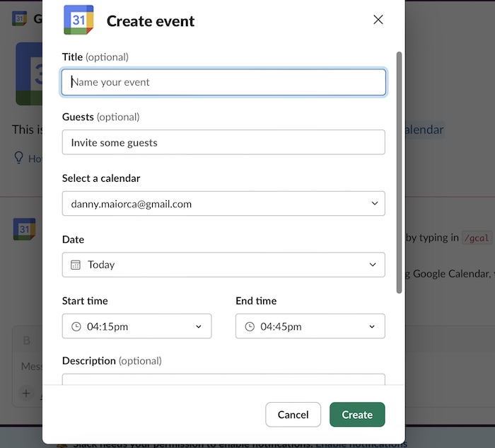Click the /gcal command text behind dialog
The image size is (495, 448).
pos(477,238)
